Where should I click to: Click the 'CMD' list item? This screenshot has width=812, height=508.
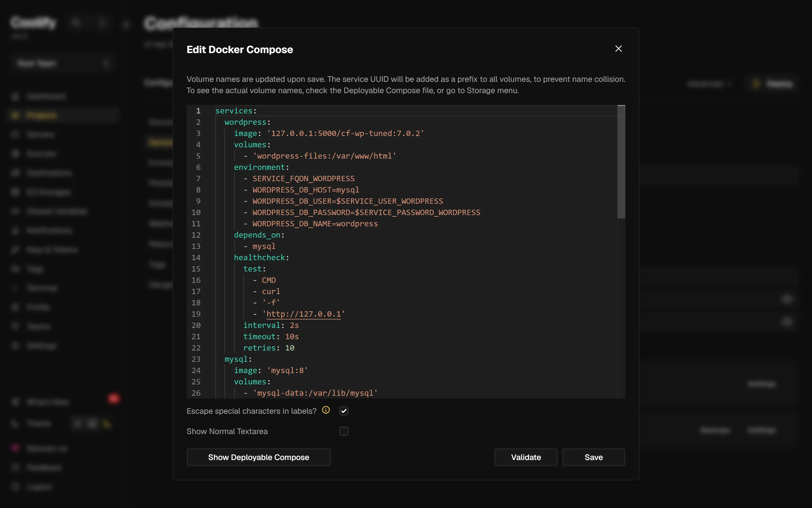coord(269,280)
